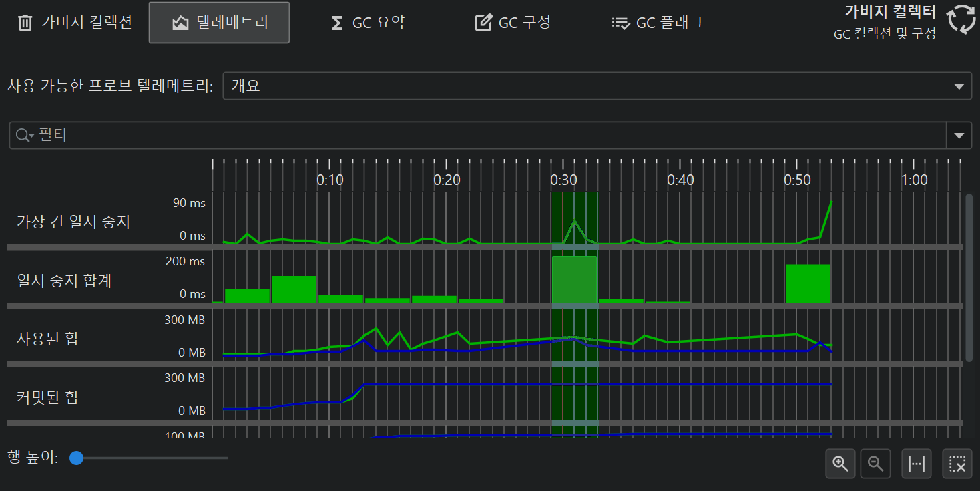Click the refresh arrows icon for Garbage Collector
Viewport: 980px width, 491px height.
(x=961, y=19)
